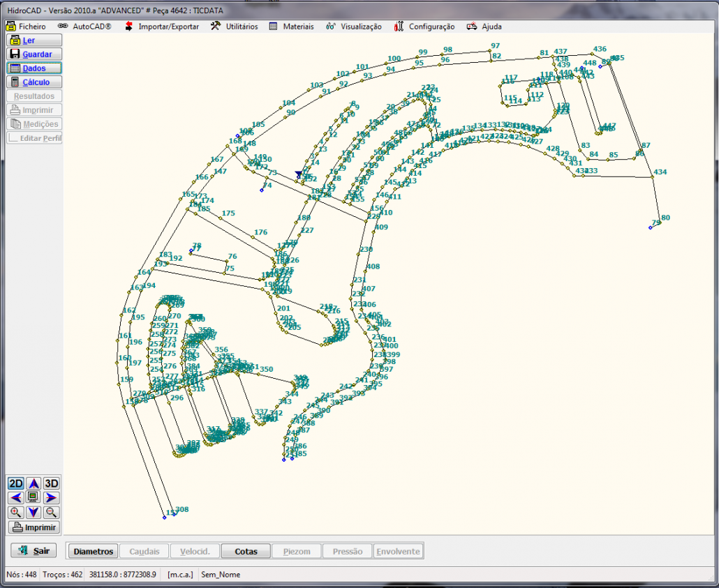Switch to 3D view mode
This screenshot has width=719, height=588.
tap(51, 483)
